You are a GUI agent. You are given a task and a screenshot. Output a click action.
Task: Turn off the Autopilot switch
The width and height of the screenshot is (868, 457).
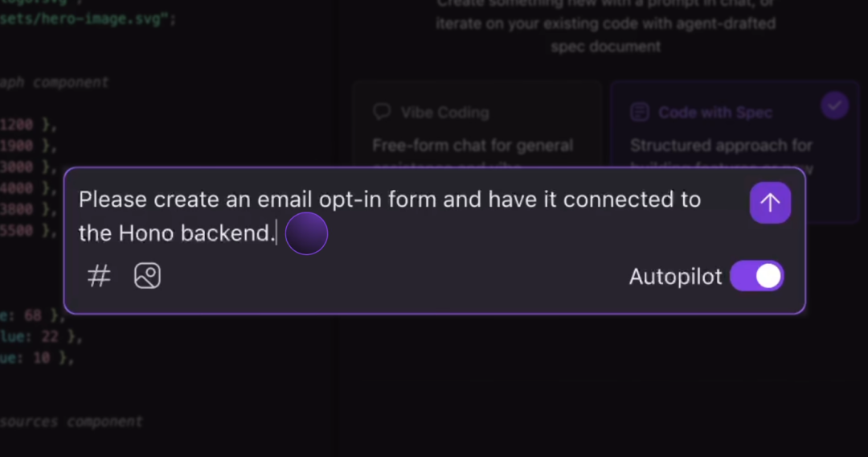756,276
